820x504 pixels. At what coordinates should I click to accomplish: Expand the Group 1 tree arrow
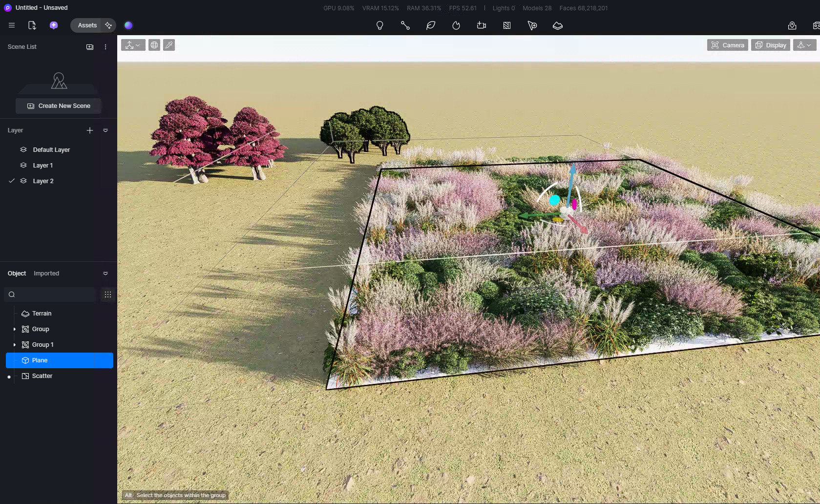pos(15,345)
